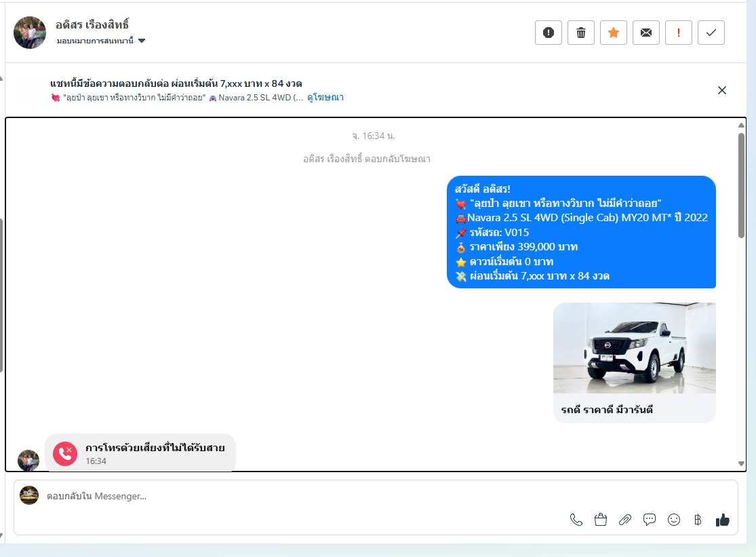Open อดิสร เรืองสิทธิ์ profile picture in header

(30, 33)
